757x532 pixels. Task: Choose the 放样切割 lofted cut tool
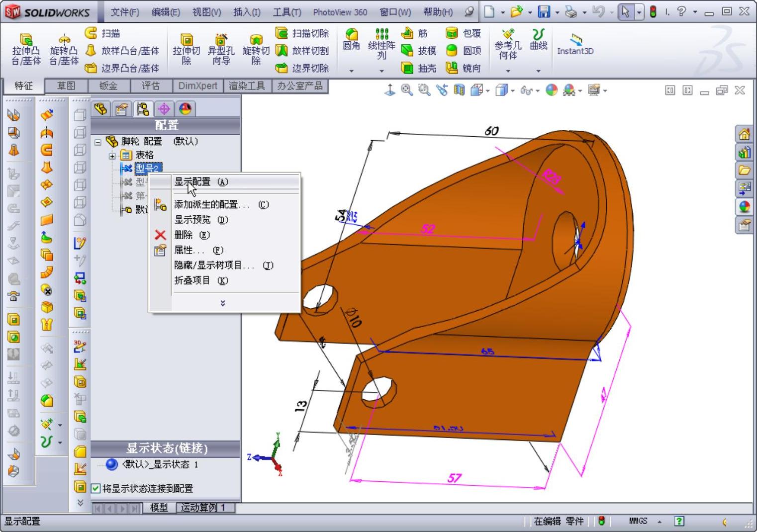[x=302, y=51]
